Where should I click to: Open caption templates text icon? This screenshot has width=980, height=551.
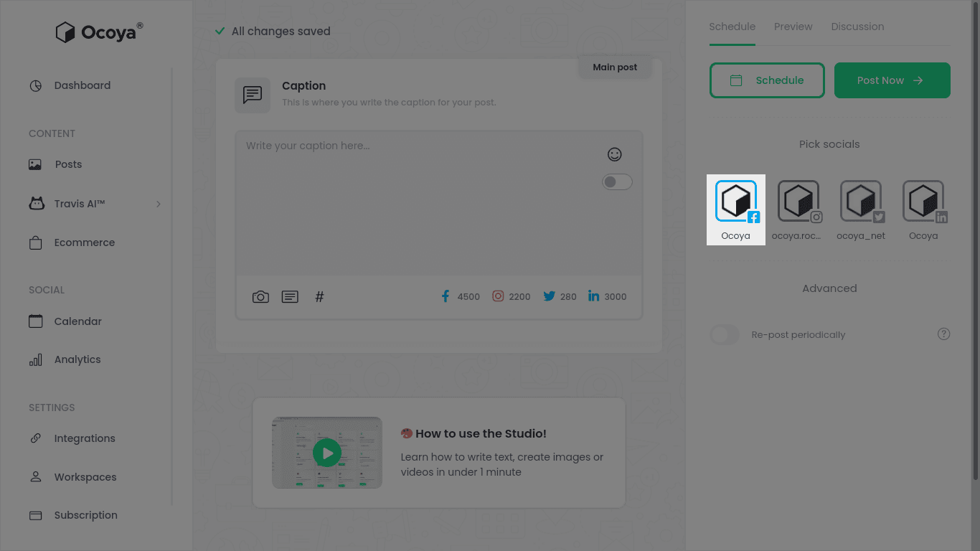[x=290, y=296]
